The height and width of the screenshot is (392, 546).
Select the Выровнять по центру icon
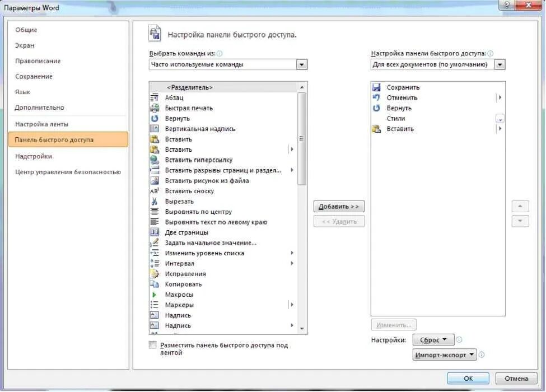tap(154, 212)
